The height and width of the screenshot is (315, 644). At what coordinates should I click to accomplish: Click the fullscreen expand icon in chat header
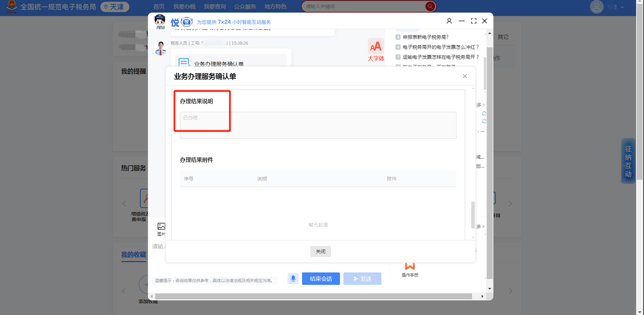pos(473,21)
